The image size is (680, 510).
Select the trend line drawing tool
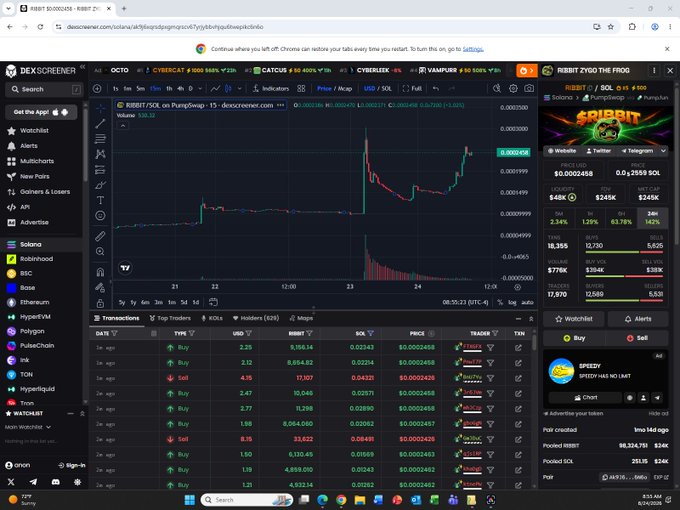tap(100, 124)
